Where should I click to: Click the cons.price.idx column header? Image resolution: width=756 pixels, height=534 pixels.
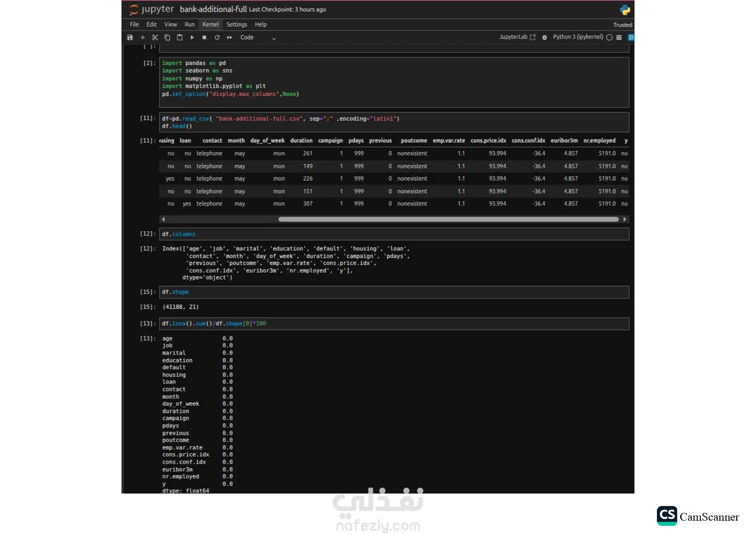click(488, 140)
